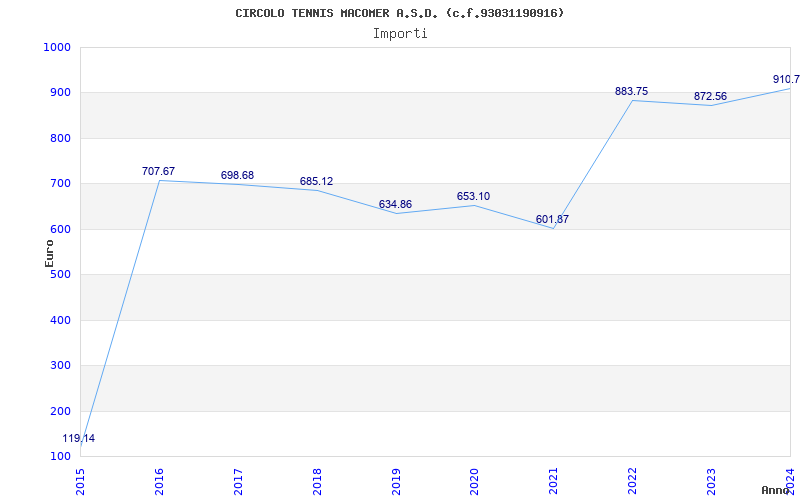Select the 698.68 data label
The height and width of the screenshot is (500, 800).
tap(237, 176)
